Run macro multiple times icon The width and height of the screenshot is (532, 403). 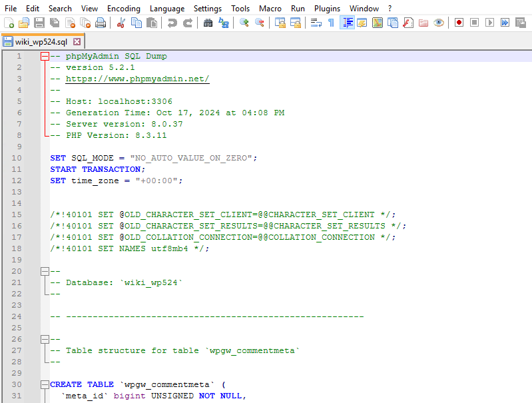[x=505, y=23]
